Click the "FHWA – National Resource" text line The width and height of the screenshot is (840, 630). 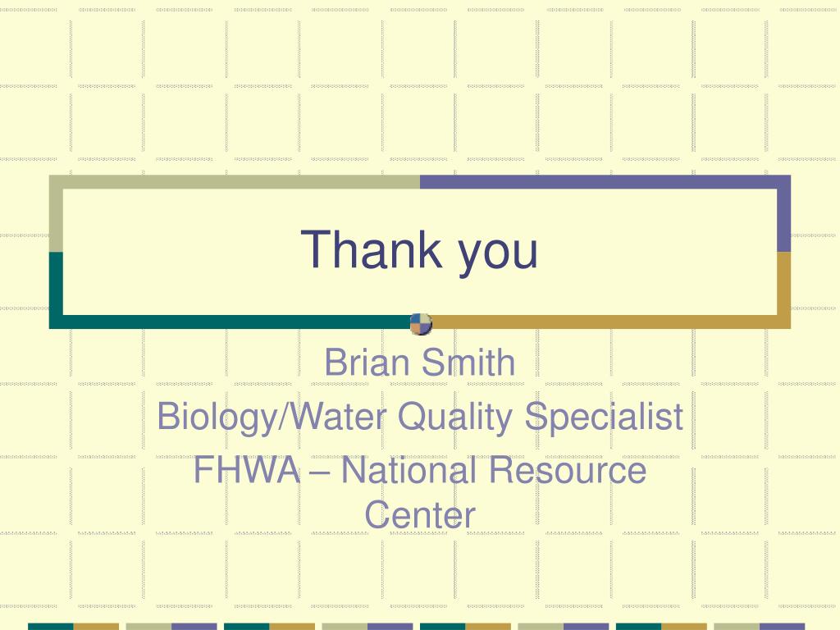420,470
